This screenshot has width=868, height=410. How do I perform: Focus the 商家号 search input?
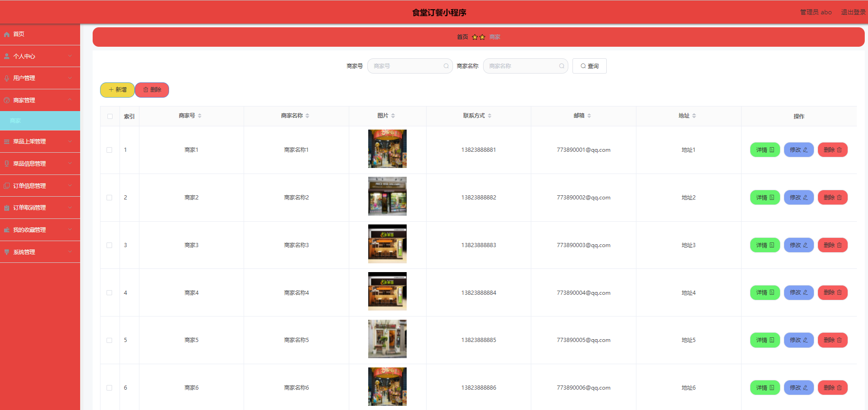(x=410, y=66)
